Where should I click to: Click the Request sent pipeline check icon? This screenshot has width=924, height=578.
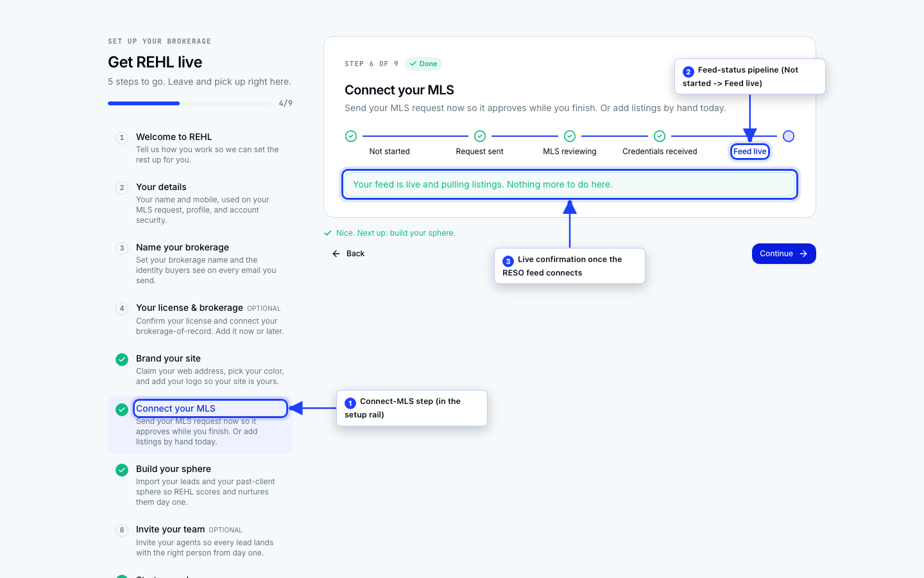click(480, 136)
